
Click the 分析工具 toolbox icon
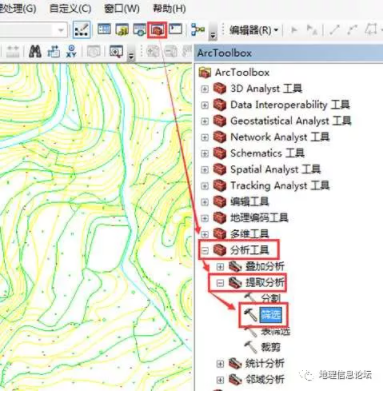coord(220,250)
